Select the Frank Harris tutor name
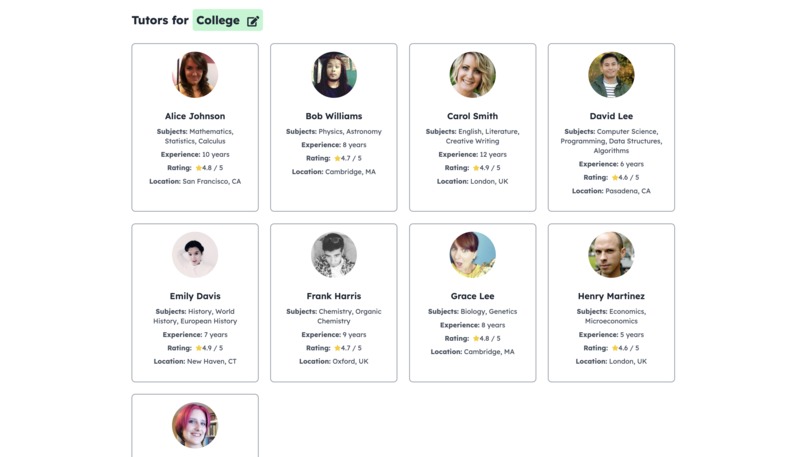This screenshot has width=806, height=457. point(334,296)
